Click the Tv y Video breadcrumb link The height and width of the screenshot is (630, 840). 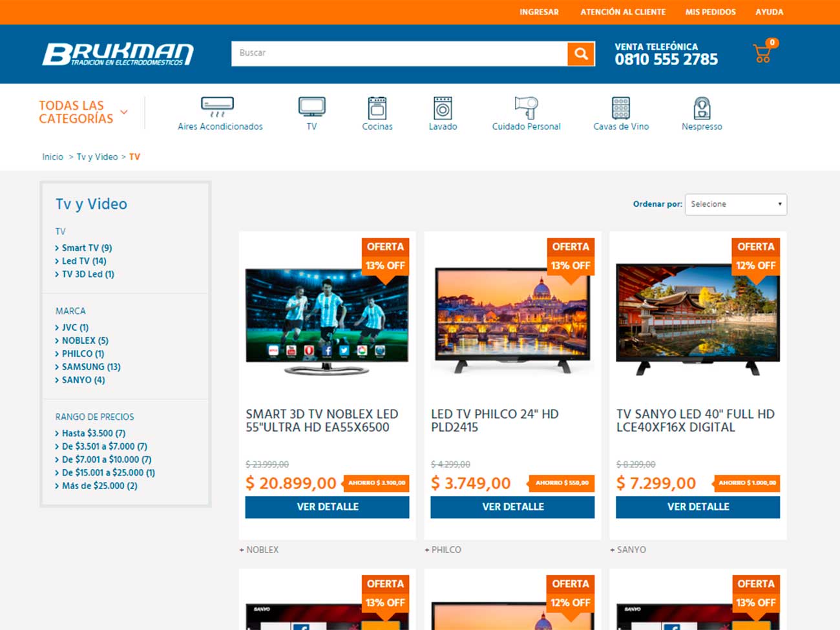pyautogui.click(x=98, y=157)
